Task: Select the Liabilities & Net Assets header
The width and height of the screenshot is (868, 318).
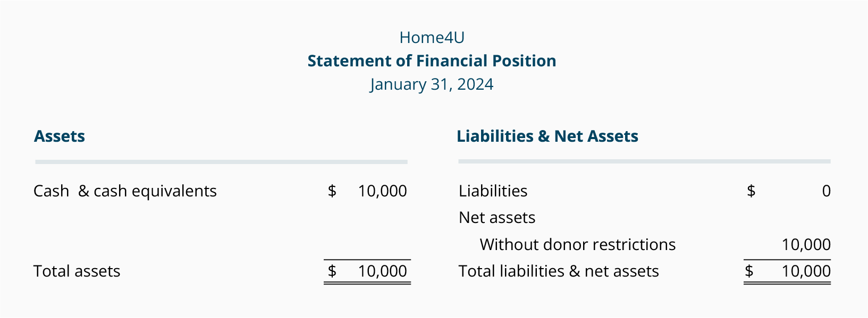Action: coord(547,136)
